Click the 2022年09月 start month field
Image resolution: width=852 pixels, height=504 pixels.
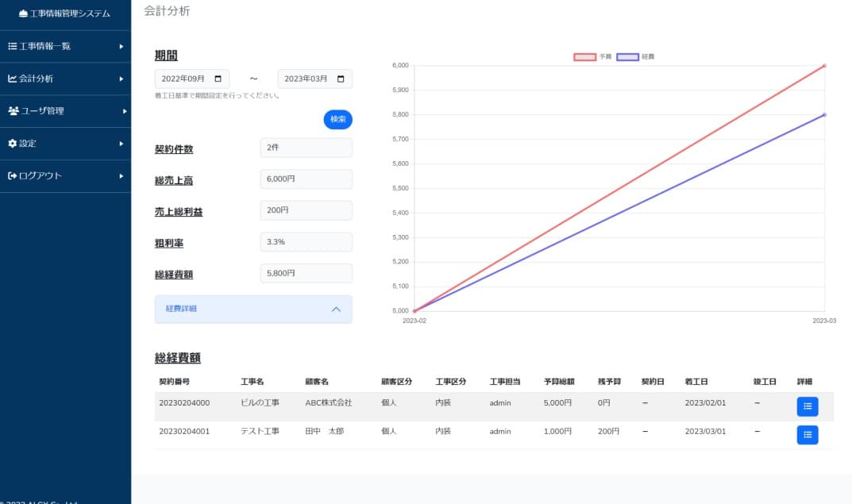coord(192,79)
